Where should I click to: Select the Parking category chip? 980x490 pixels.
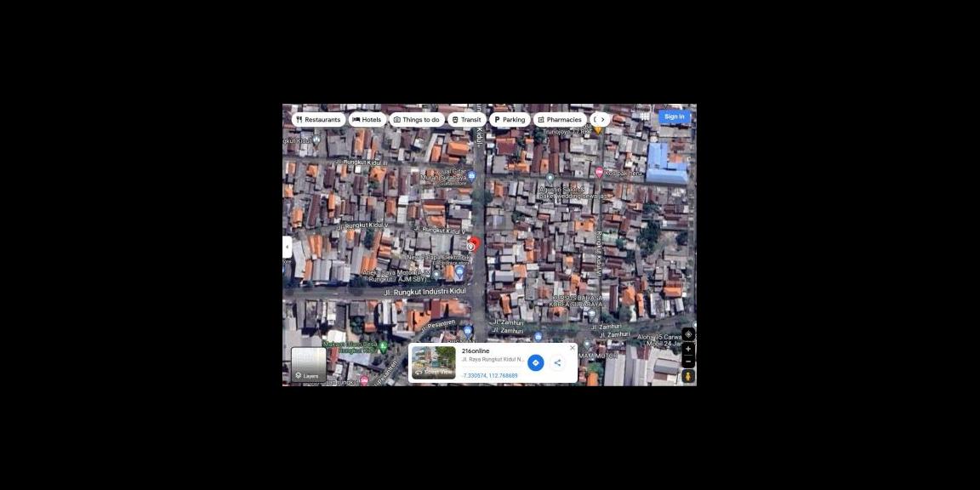pyautogui.click(x=510, y=120)
